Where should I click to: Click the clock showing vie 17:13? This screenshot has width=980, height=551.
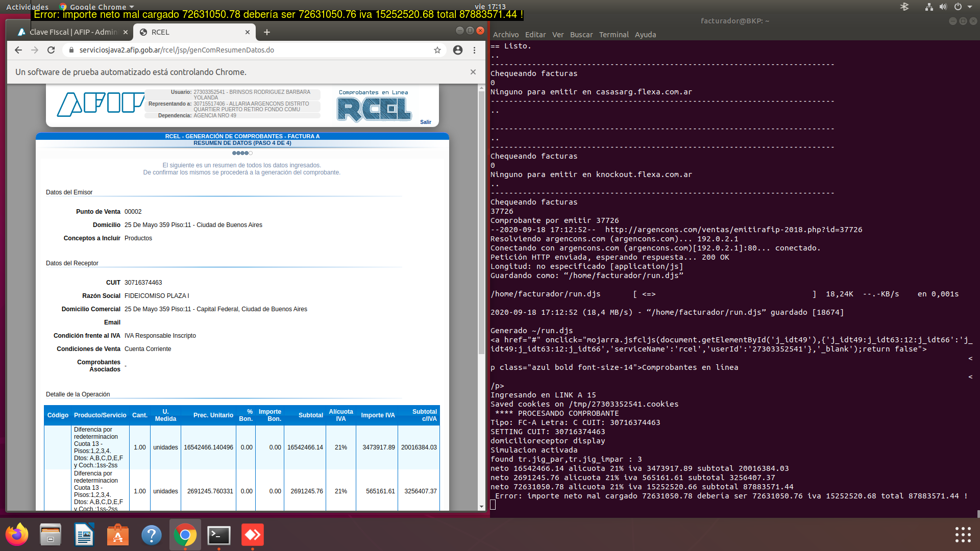click(490, 7)
